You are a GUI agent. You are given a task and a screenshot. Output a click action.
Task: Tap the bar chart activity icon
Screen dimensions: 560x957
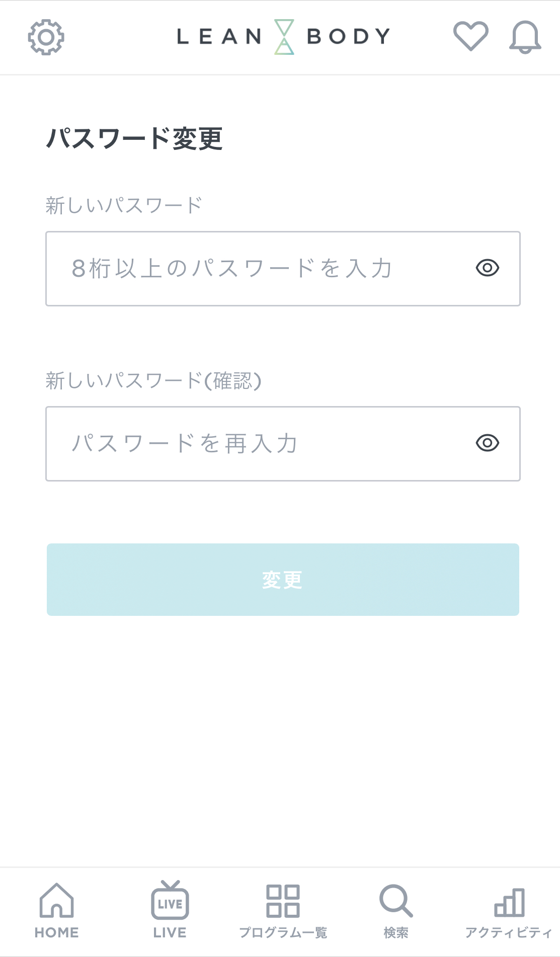click(509, 902)
